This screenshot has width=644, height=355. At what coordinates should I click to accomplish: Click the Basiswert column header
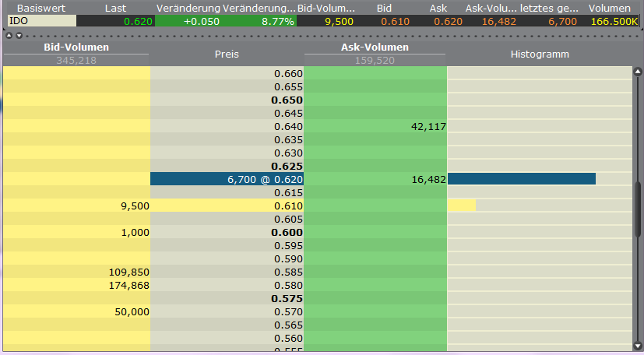tap(41, 9)
